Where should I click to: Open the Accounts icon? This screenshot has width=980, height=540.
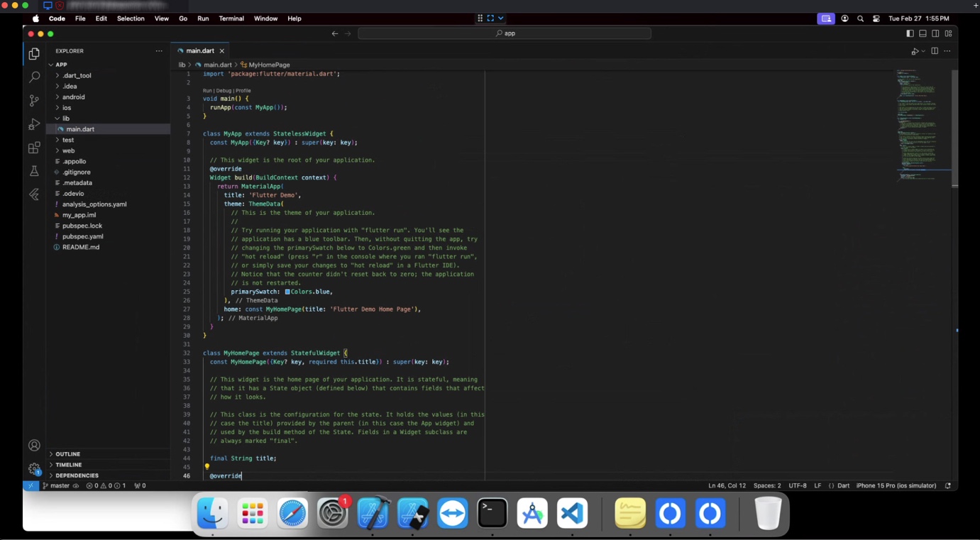pyautogui.click(x=34, y=446)
